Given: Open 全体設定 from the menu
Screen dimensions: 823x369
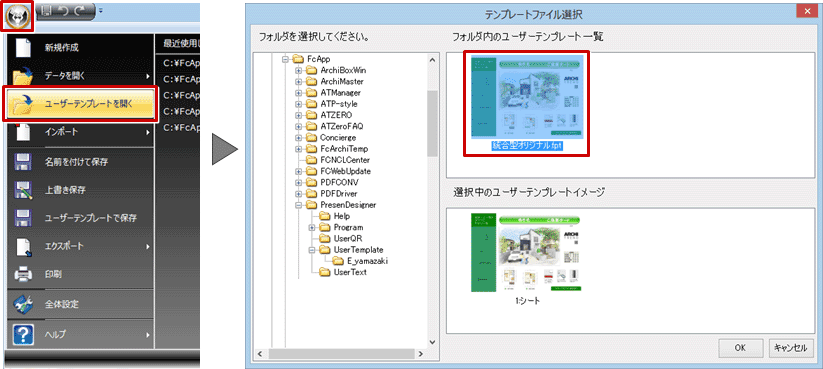Looking at the screenshot, I should coord(80,304).
